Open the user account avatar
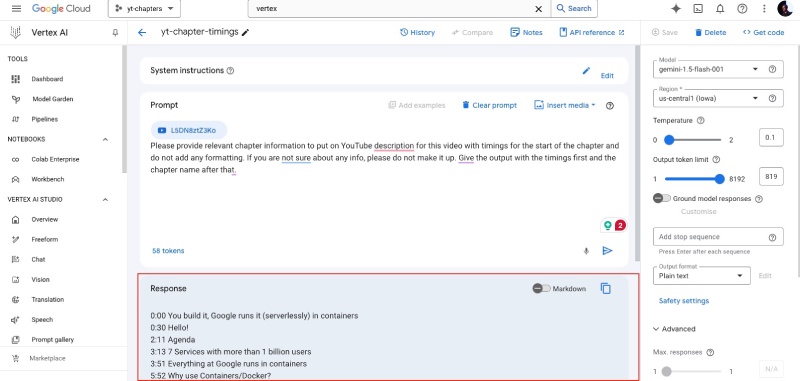Viewport: 800px width, 381px height. point(785,9)
